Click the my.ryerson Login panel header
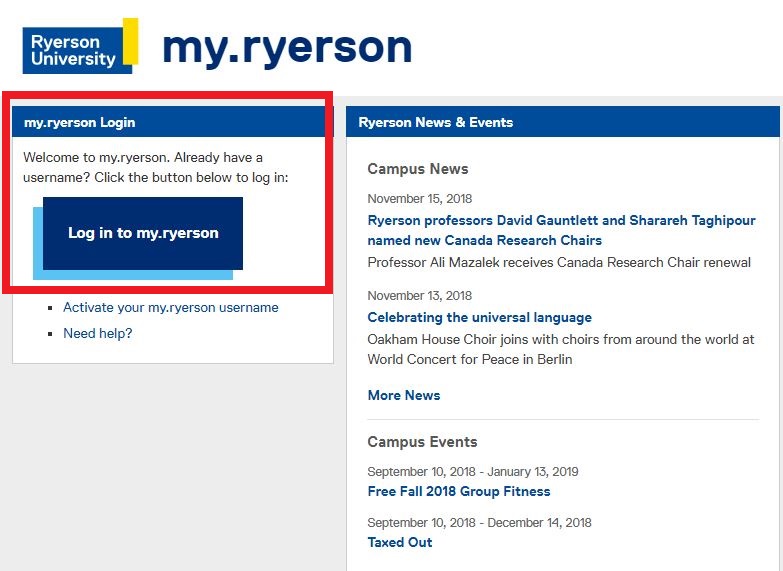Viewport: 783px width, 571px height. (x=80, y=122)
